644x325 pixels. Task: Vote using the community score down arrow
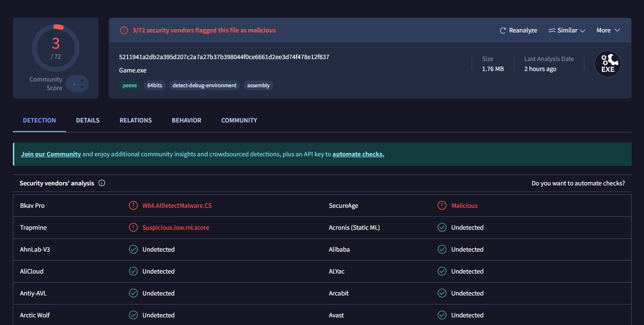[x=82, y=87]
